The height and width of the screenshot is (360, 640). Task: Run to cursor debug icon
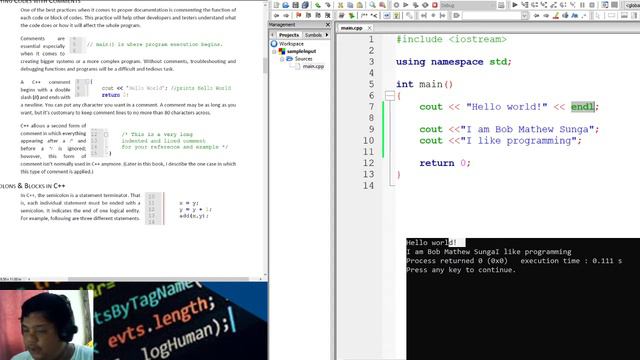(525, 5)
